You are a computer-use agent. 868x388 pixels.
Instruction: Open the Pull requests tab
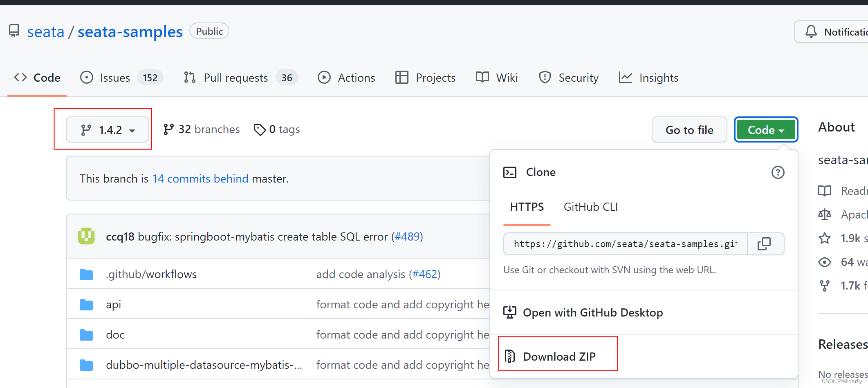tap(240, 78)
